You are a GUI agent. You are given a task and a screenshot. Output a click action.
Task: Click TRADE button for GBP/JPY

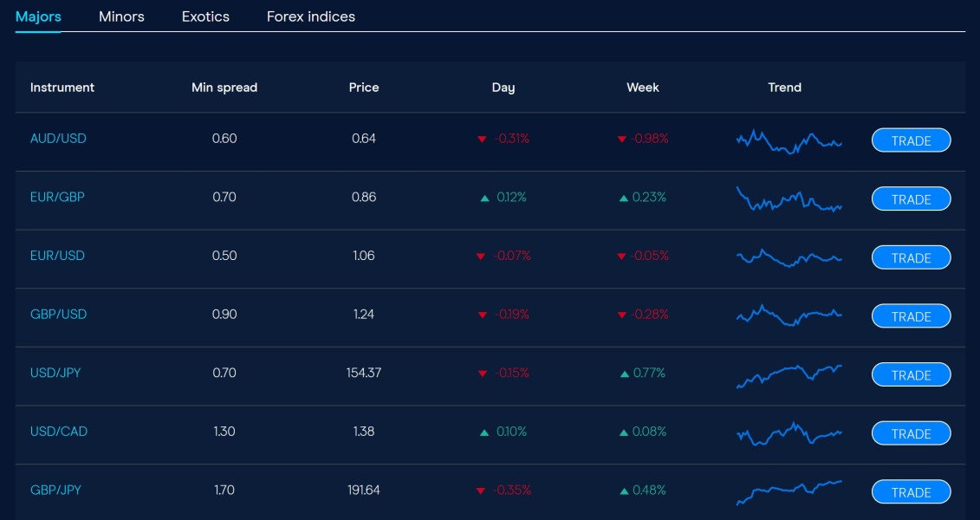(911, 492)
